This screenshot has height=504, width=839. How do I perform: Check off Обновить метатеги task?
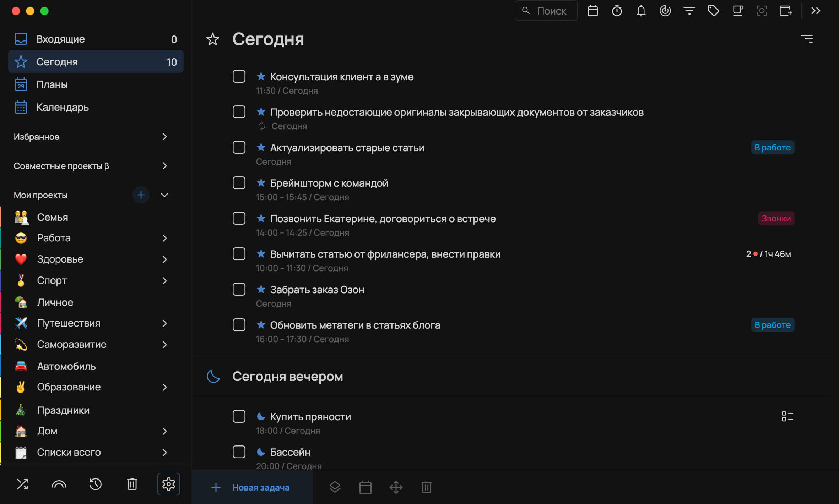pos(239,325)
